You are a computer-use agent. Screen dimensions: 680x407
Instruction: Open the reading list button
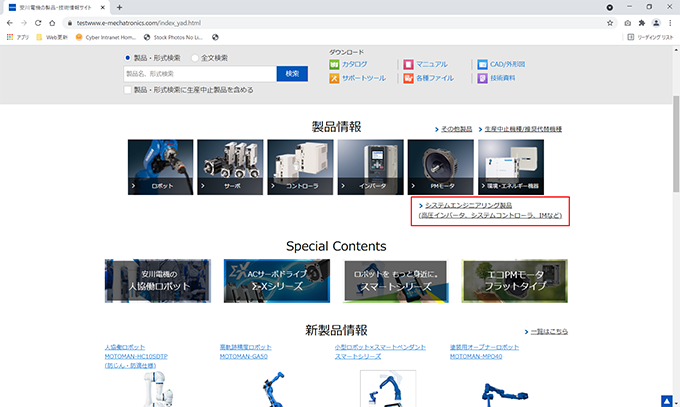coord(650,37)
